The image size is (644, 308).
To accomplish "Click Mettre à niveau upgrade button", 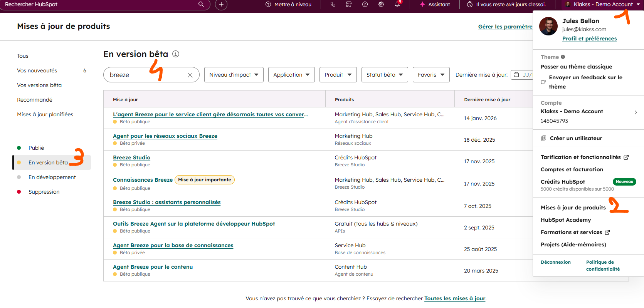I will point(289,4).
